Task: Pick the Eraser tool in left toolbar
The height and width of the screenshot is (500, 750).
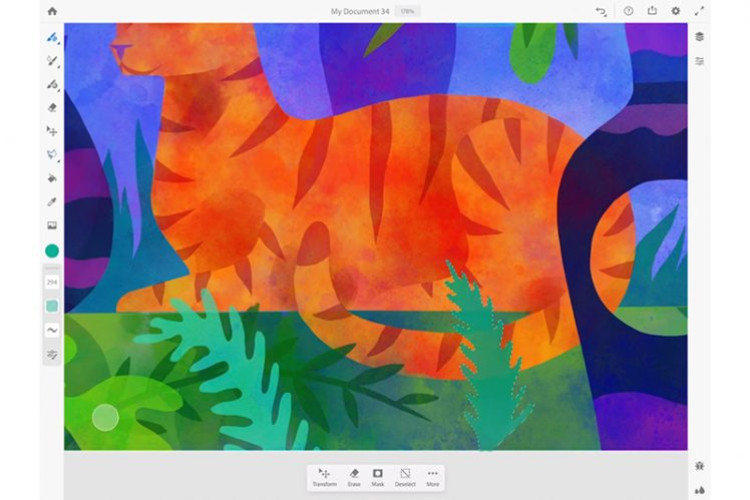Action: 52,107
